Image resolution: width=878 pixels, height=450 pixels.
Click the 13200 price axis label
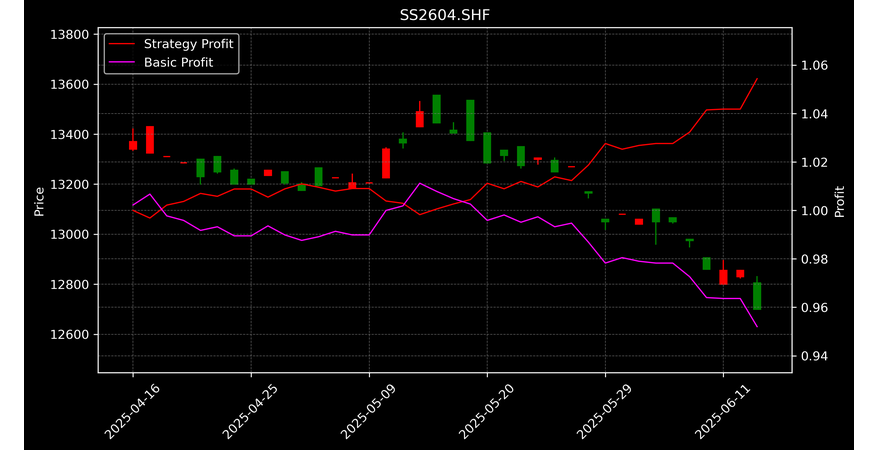click(x=69, y=184)
